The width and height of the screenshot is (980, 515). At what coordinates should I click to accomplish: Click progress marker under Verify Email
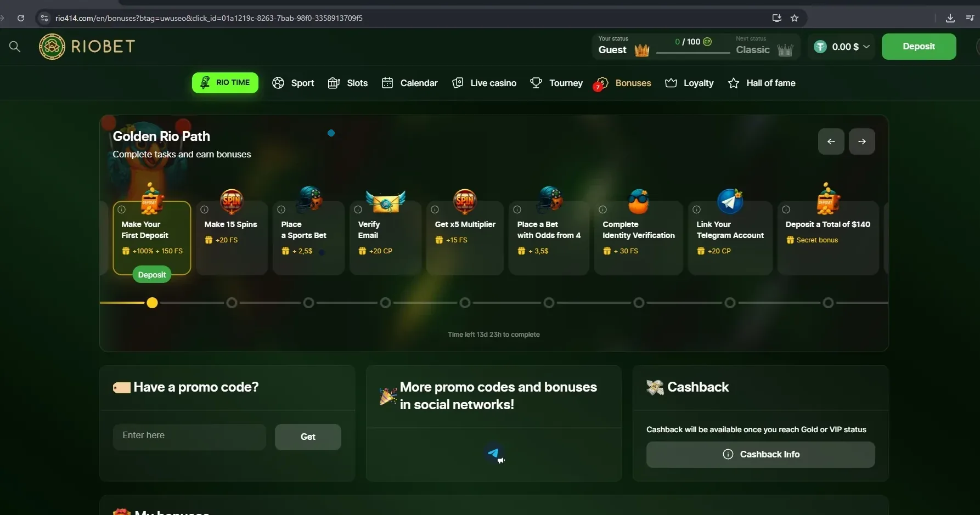pos(386,303)
